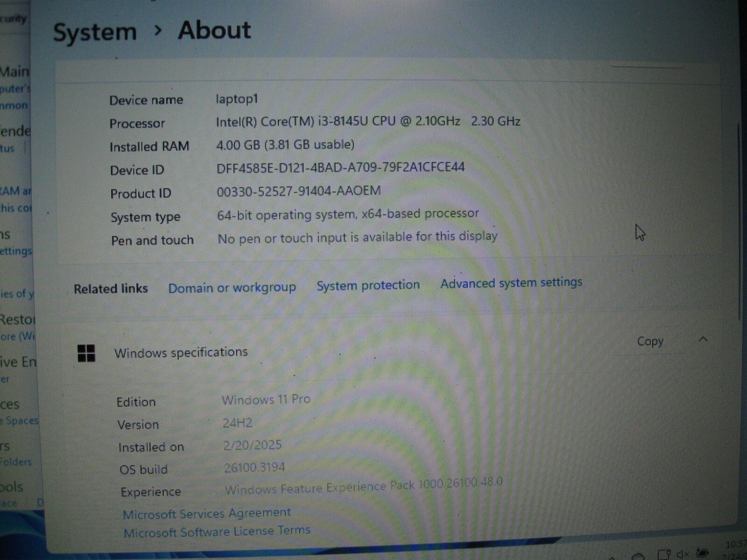The height and width of the screenshot is (560, 747).
Task: Select the version value "24H2"
Action: pos(237,423)
